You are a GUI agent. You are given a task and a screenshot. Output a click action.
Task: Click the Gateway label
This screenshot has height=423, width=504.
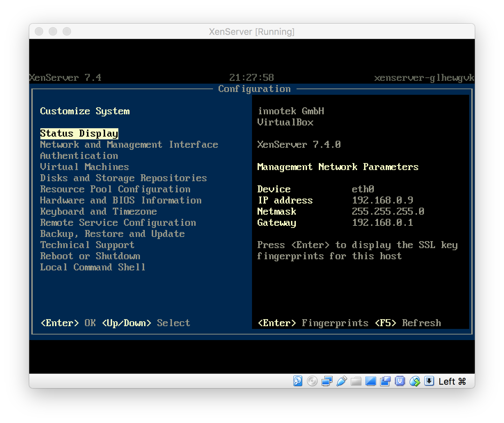pyautogui.click(x=277, y=223)
